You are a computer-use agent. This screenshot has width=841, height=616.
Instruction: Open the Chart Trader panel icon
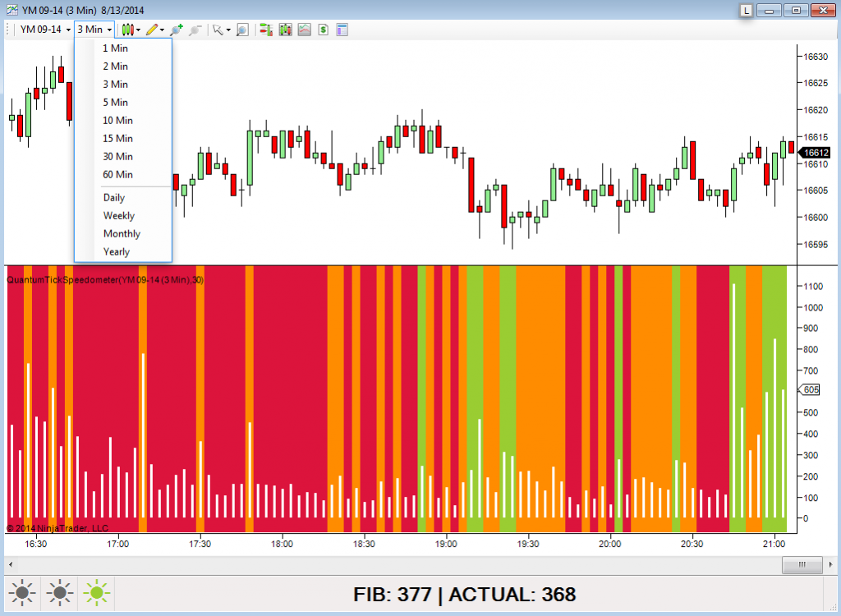point(264,30)
